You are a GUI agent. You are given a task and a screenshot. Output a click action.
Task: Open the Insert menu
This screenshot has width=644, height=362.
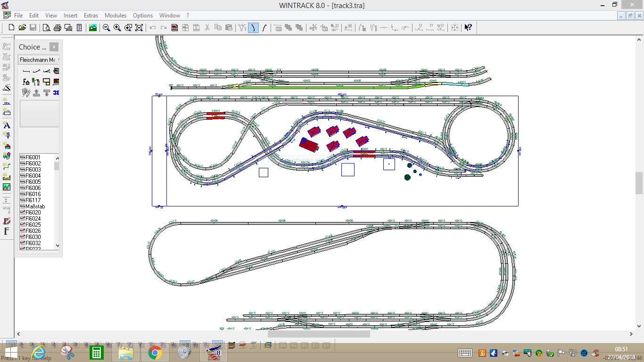pyautogui.click(x=70, y=16)
